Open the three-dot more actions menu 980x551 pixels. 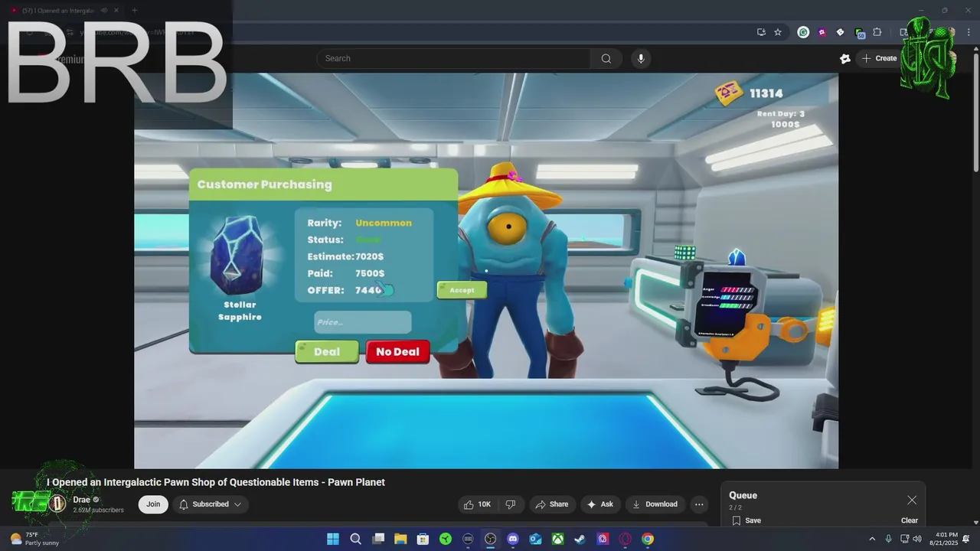pos(699,504)
